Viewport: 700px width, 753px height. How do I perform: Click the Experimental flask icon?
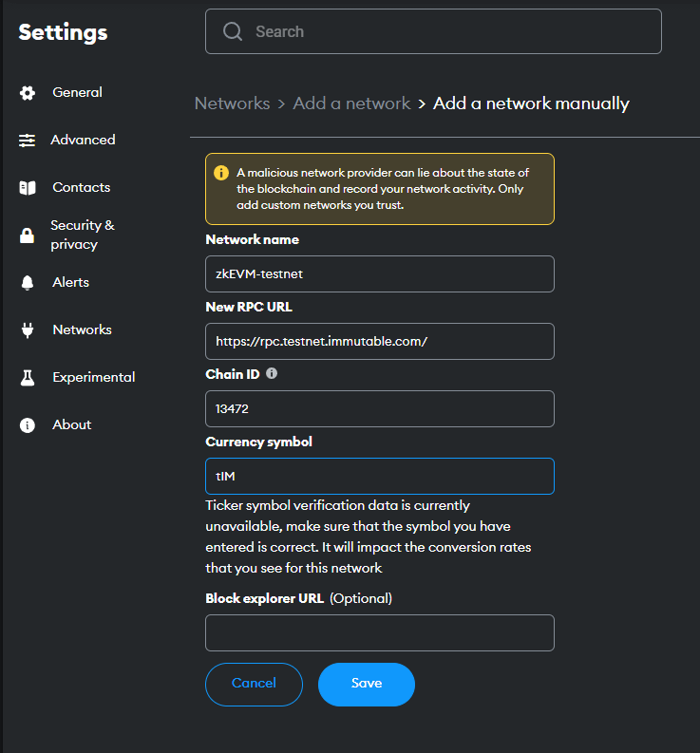pyautogui.click(x=28, y=378)
